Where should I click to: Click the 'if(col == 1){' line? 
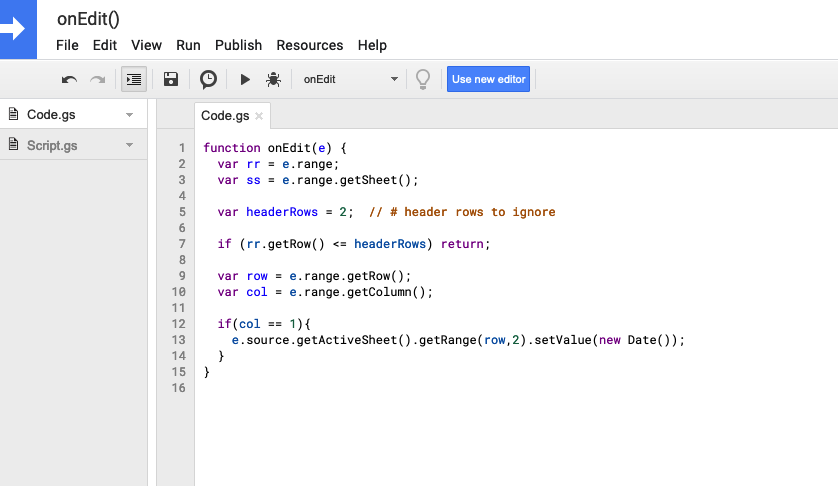click(263, 324)
